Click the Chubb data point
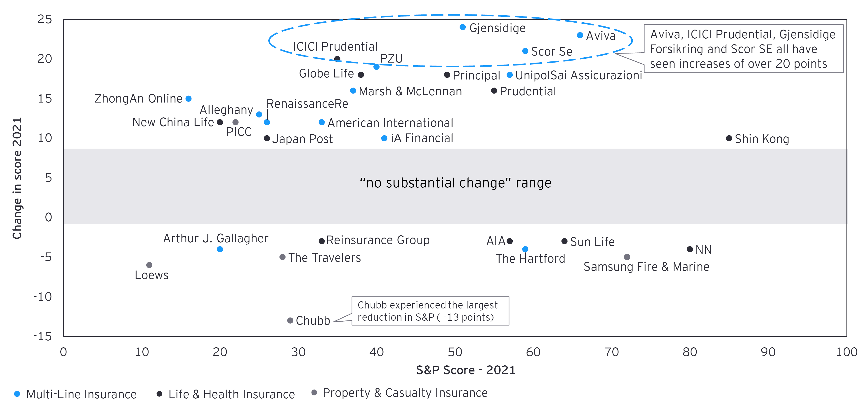 coord(290,320)
